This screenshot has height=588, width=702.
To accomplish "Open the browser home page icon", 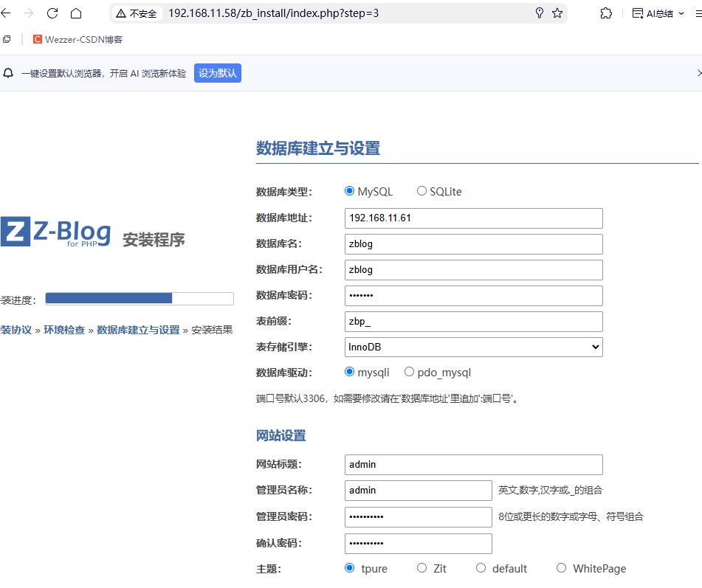I will coord(76,13).
